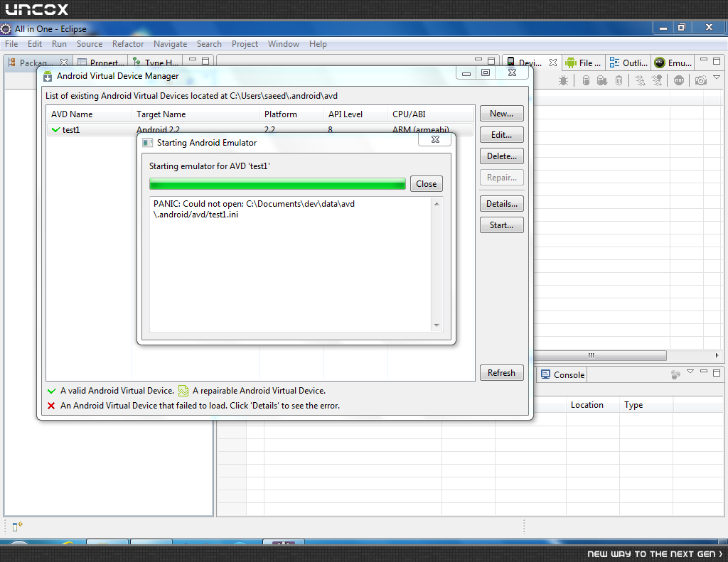Maximize the editor area
Screen dimensions: 728x562
[x=491, y=61]
